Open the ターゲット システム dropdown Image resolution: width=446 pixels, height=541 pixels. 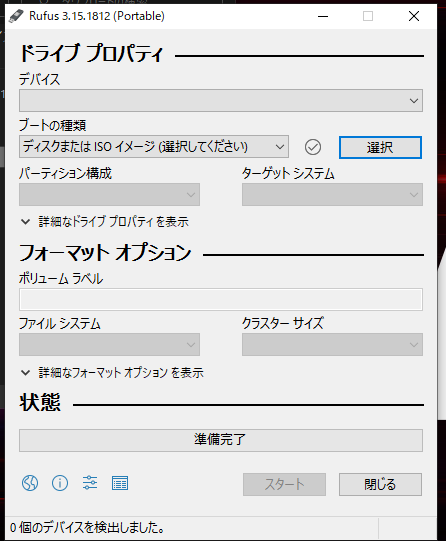tap(332, 195)
